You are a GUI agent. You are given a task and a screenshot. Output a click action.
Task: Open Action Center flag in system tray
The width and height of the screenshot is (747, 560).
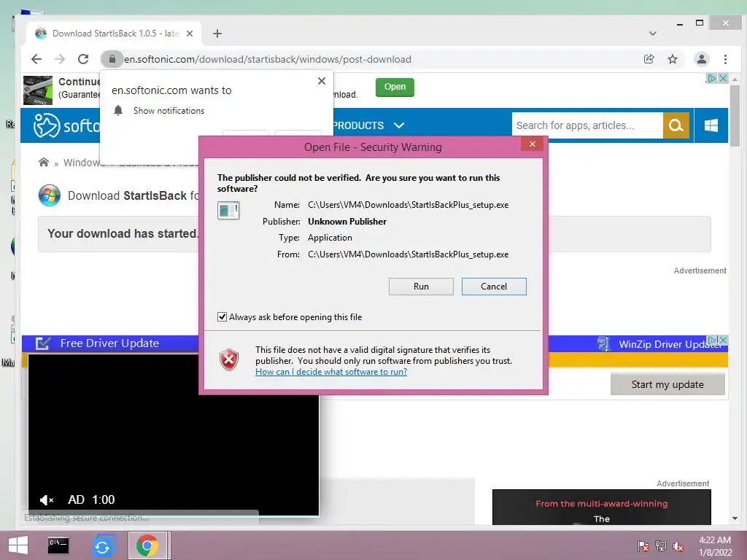tap(643, 545)
